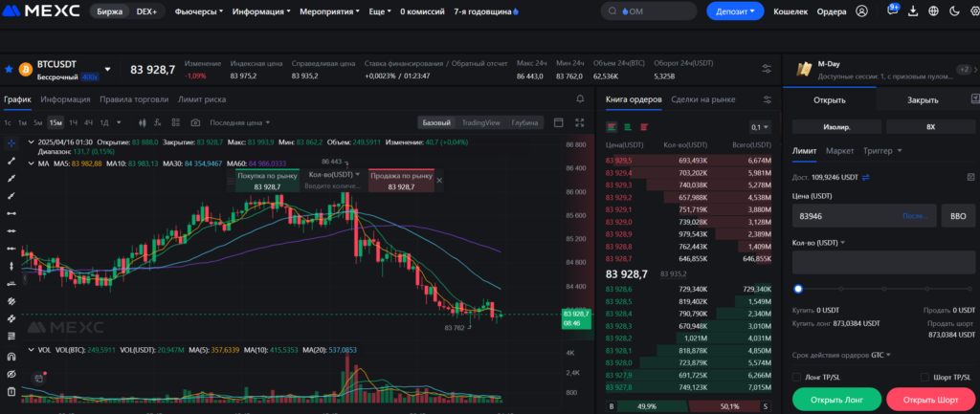Expand the Еще menu

380,11
